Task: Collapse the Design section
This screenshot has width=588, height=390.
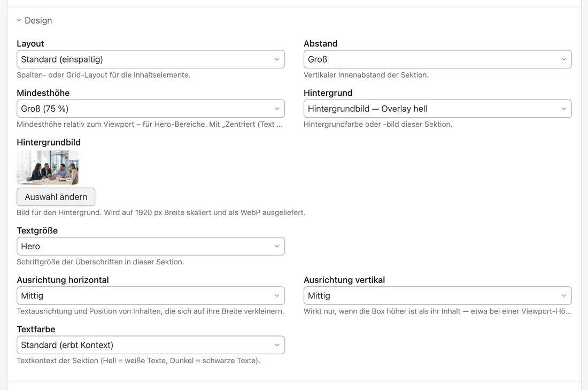Action: point(34,21)
